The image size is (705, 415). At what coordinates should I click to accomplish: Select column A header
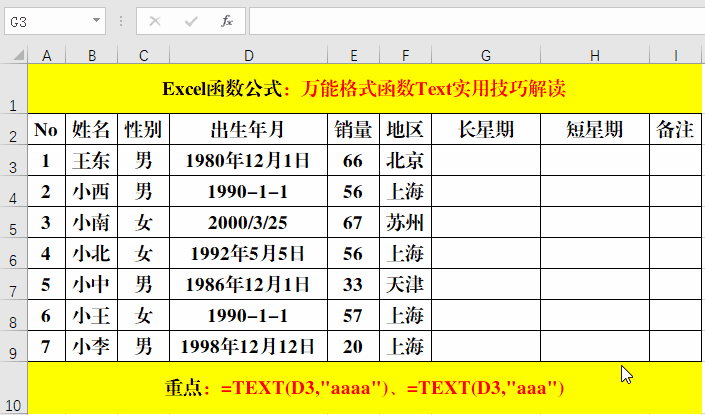(x=46, y=55)
